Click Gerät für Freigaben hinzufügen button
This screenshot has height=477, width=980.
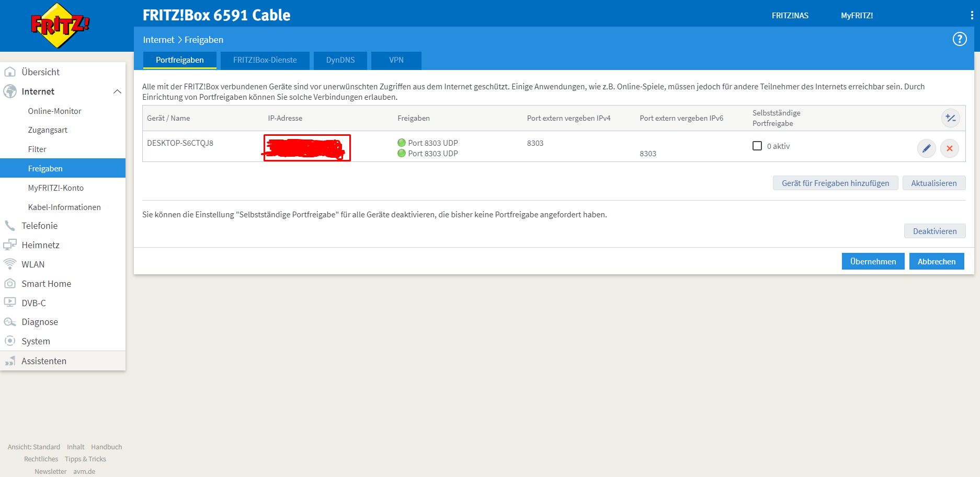[x=835, y=183]
